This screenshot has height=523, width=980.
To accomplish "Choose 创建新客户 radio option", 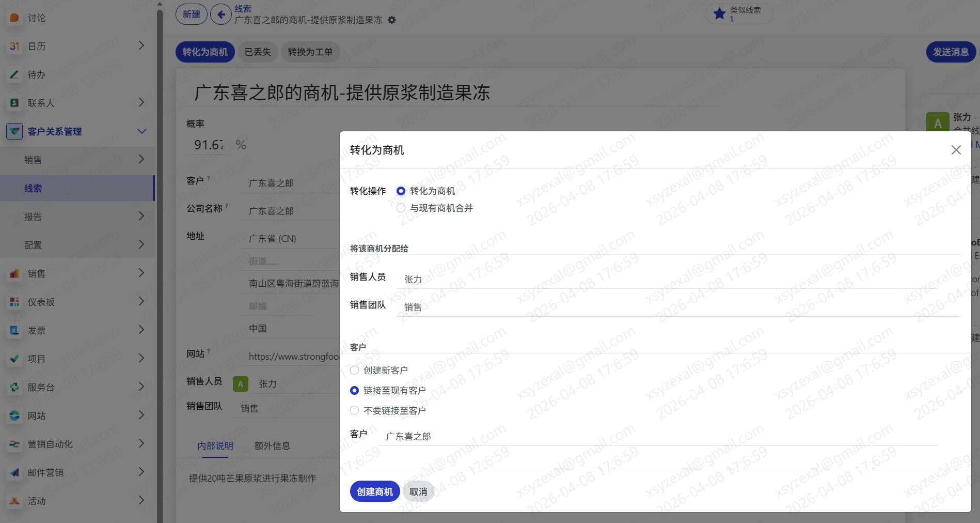I will 354,371.
